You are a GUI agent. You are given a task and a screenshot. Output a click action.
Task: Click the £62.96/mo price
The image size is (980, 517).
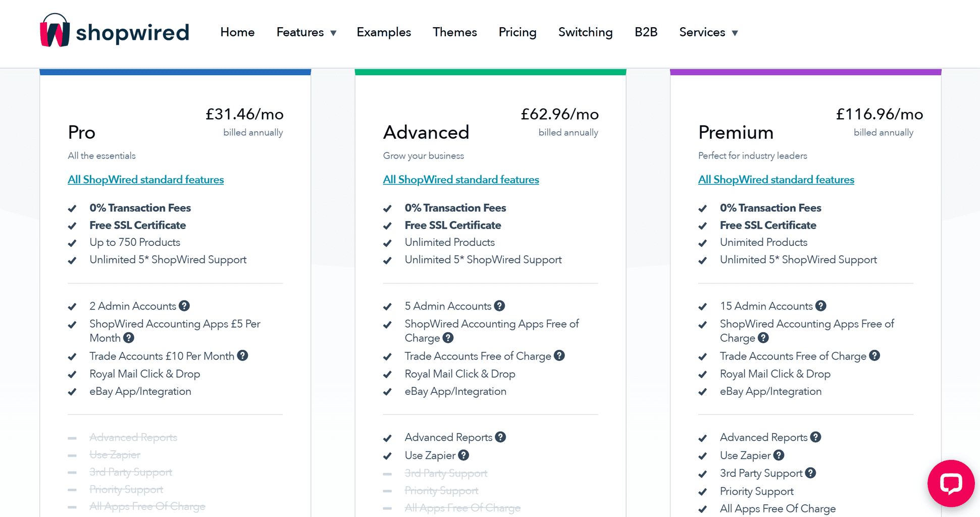559,115
